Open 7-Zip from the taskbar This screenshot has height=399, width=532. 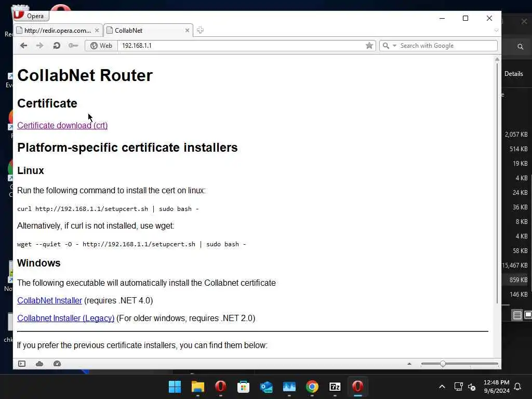[x=335, y=387]
